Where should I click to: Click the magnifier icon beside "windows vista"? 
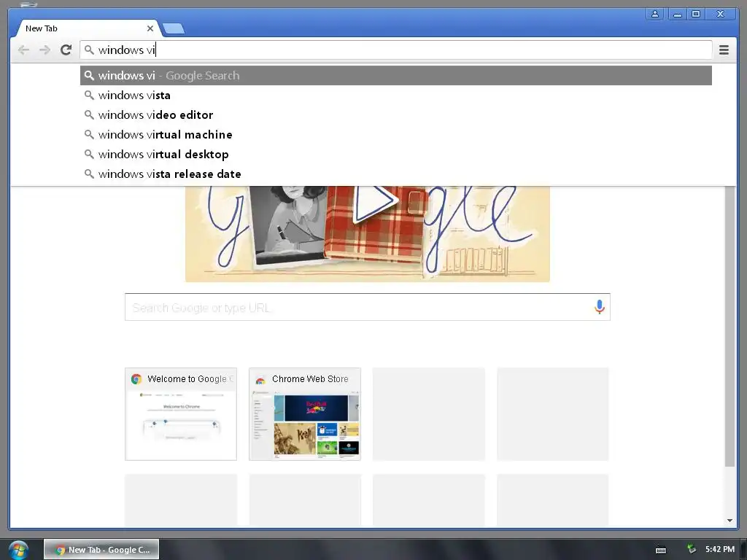[89, 96]
